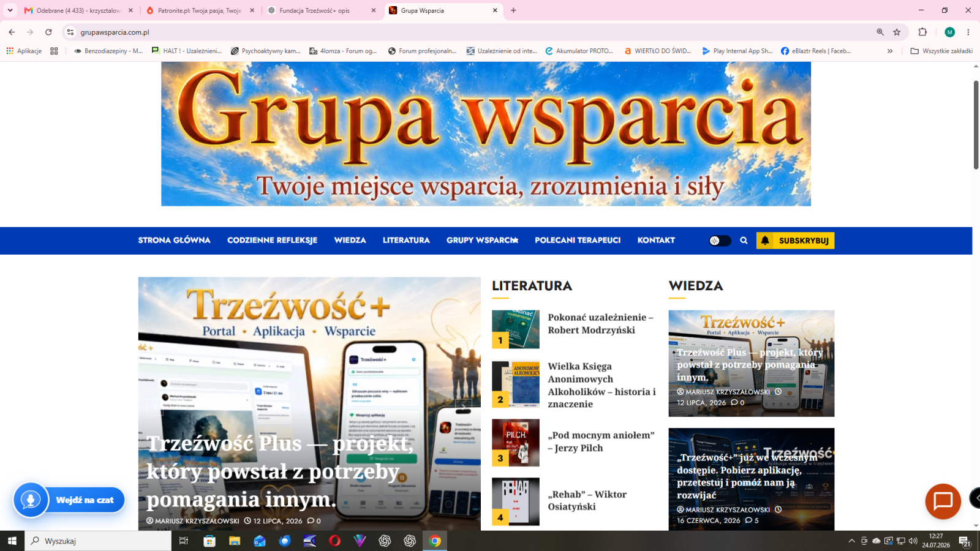Image resolution: width=980 pixels, height=551 pixels.
Task: Open the CODZIENNE REFLEKSJE menu item
Action: (272, 241)
